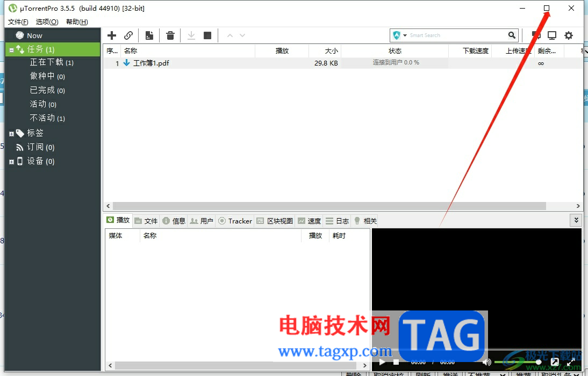The width and height of the screenshot is (588, 376).
Task: Open the 文件(F) menu
Action: [18, 21]
